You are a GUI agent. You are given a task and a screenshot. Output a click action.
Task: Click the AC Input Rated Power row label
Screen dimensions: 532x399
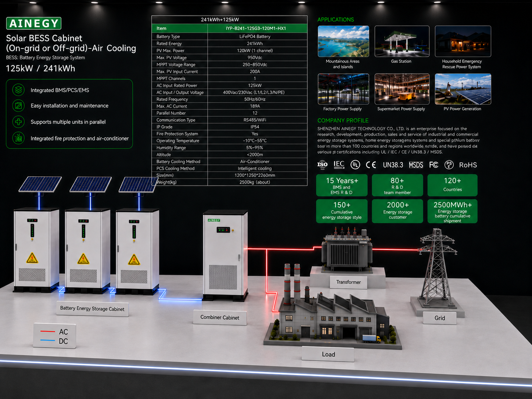point(177,85)
